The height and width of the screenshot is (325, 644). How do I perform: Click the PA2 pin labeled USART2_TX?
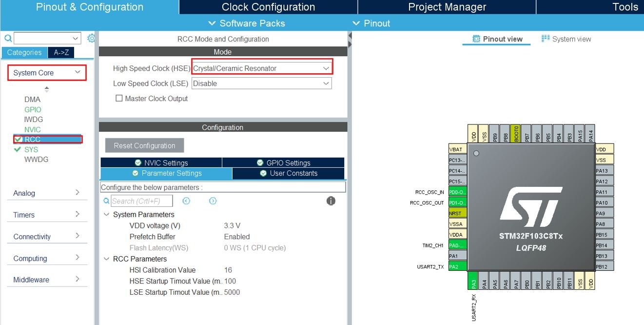[x=457, y=266]
